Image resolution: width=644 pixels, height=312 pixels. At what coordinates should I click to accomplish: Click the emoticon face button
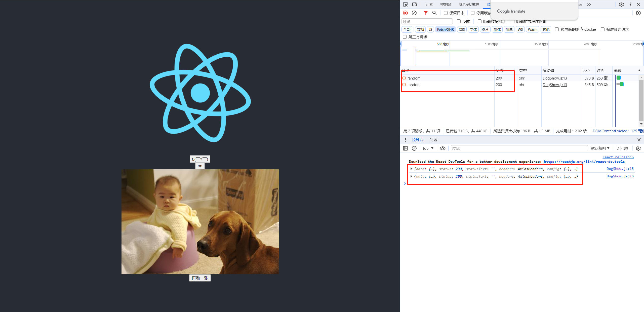pyautogui.click(x=200, y=159)
